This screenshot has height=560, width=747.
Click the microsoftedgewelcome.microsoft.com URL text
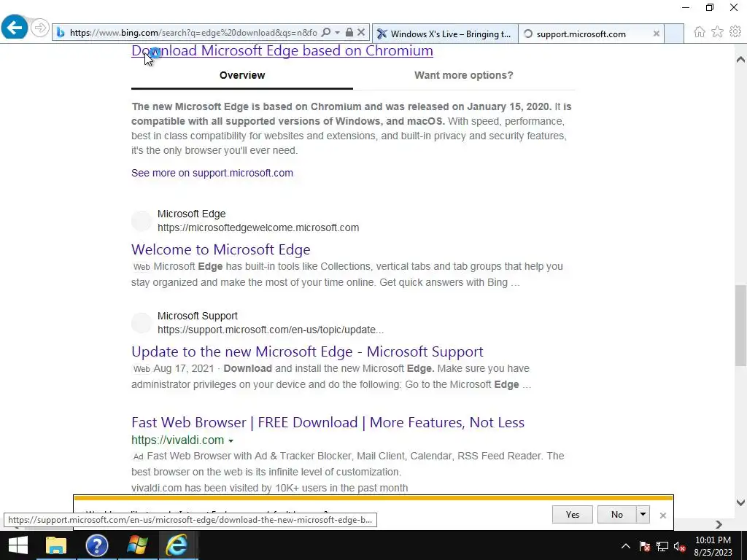[x=258, y=227]
